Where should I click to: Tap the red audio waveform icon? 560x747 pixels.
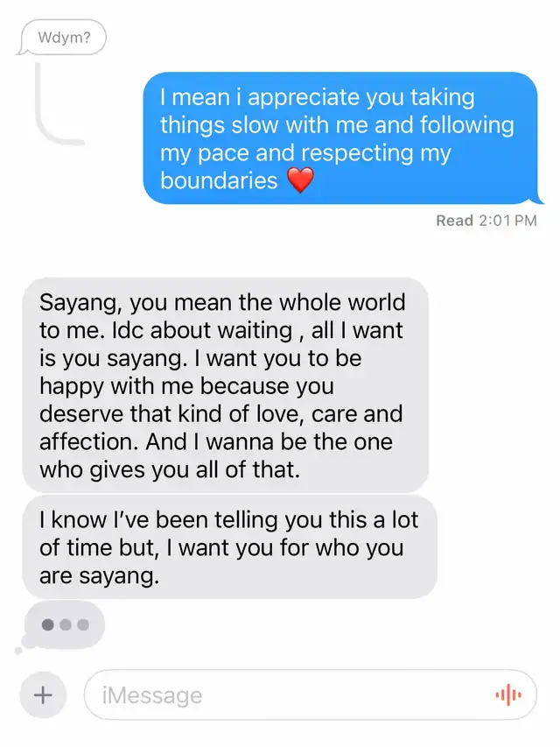pos(508,694)
